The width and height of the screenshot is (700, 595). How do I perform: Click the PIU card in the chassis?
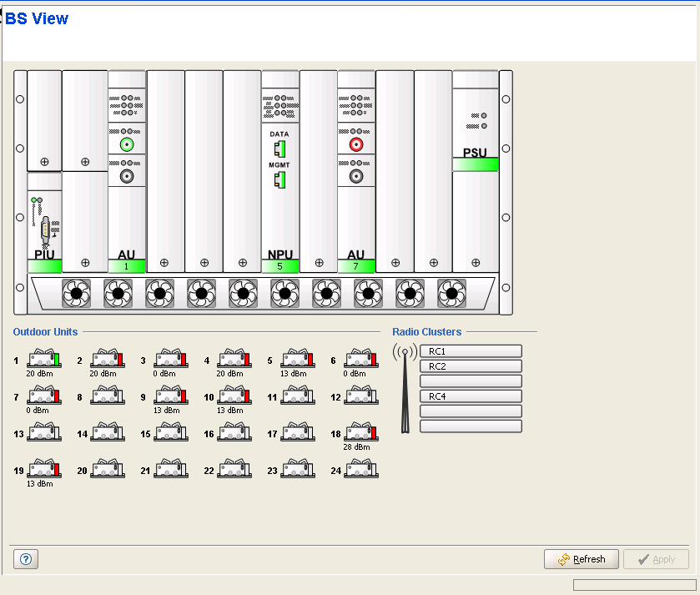[x=45, y=223]
